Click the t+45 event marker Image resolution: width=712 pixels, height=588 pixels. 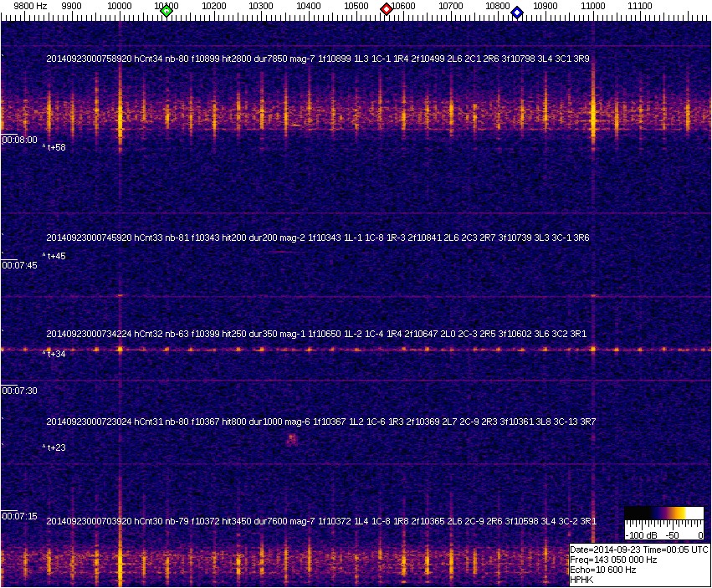coord(55,256)
